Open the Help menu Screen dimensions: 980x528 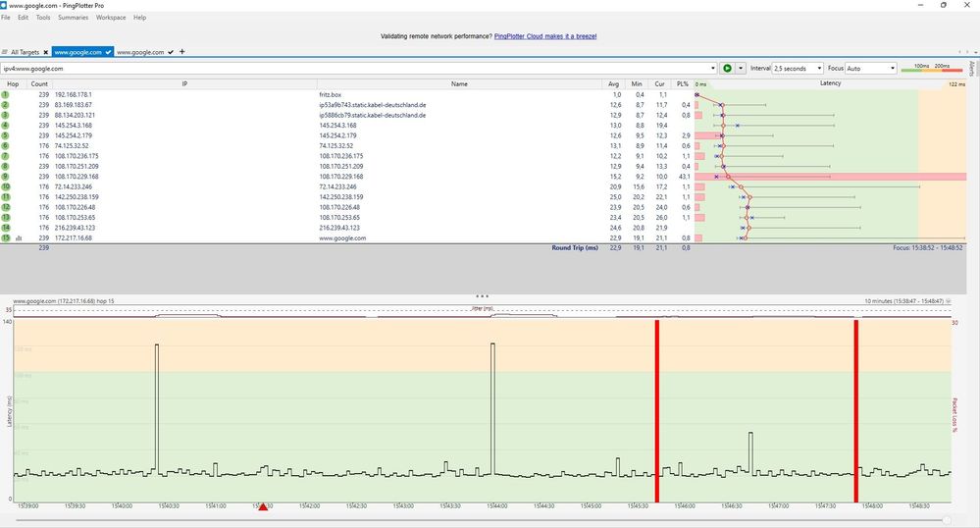coord(139,18)
